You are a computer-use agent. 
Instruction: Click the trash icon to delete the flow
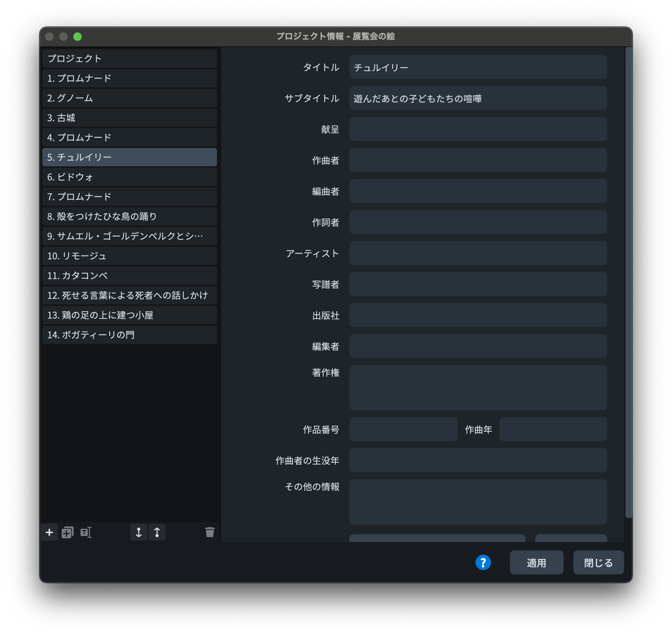[210, 532]
